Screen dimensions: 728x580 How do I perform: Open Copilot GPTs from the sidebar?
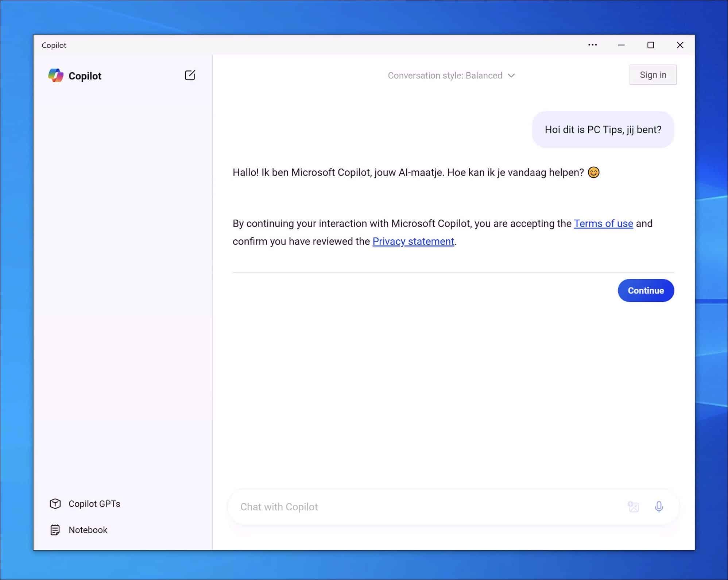tap(94, 504)
